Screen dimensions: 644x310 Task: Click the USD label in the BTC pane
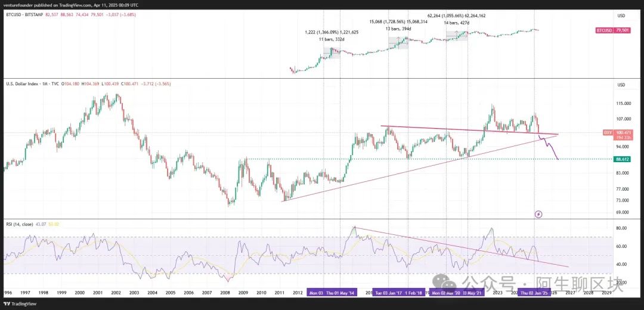[x=621, y=15]
